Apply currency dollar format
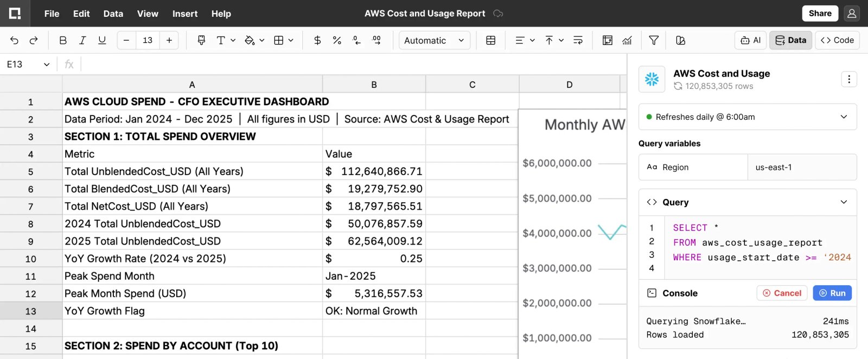This screenshot has height=359, width=868. coord(317,40)
